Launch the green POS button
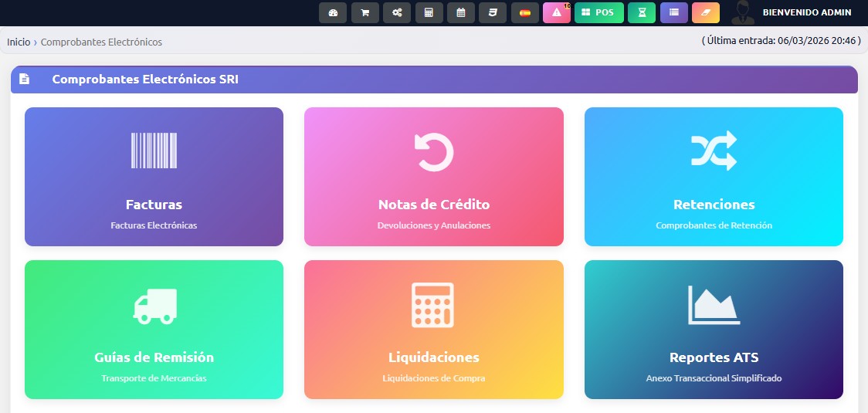Viewport: 868px width, 413px height. (x=598, y=13)
